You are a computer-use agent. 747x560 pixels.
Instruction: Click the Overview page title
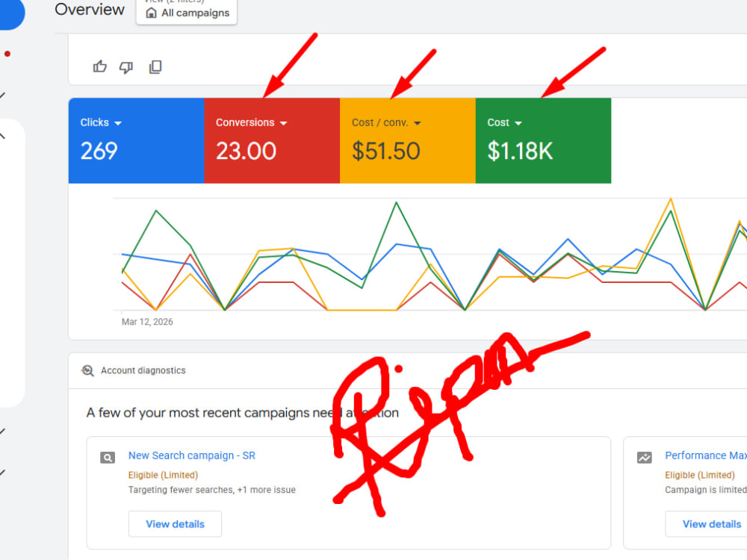point(90,10)
